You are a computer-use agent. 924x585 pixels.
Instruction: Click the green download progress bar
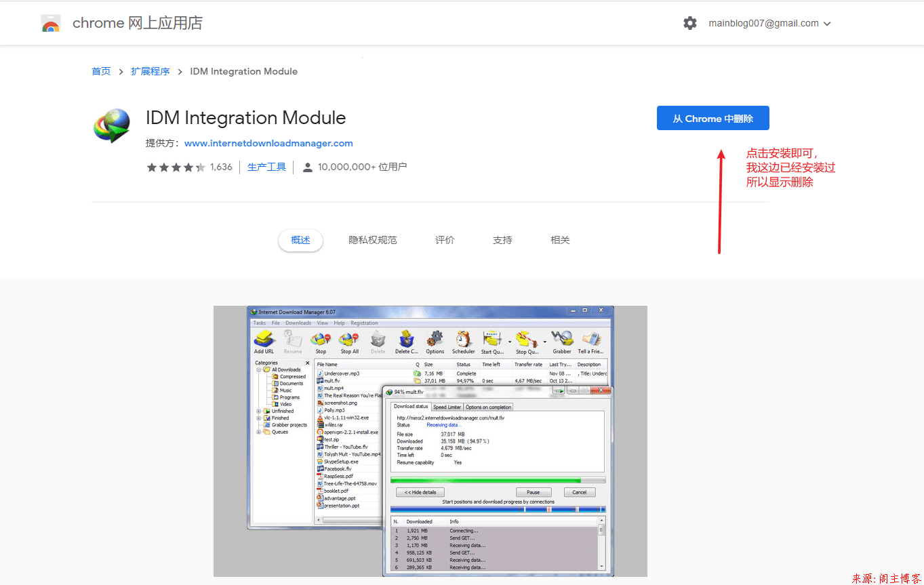(498, 480)
